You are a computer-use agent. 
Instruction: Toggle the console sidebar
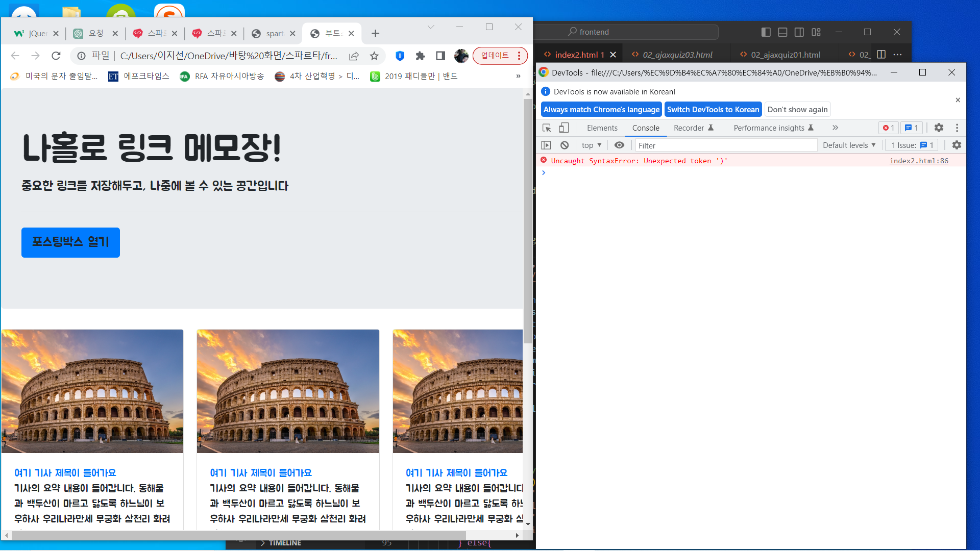coord(546,145)
